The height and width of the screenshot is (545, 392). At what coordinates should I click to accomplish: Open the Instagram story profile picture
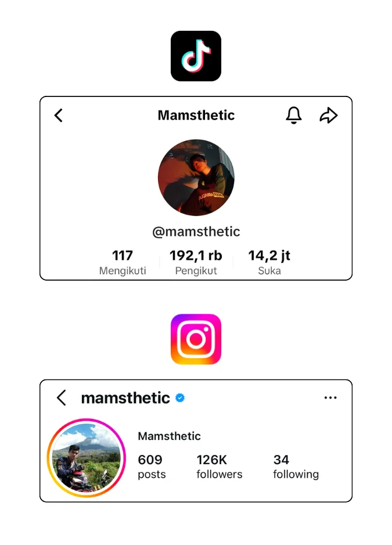pos(87,458)
